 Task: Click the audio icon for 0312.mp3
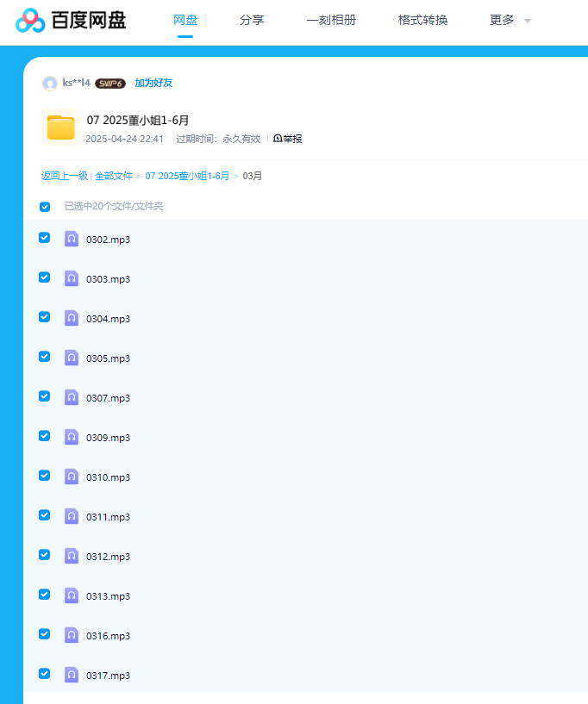(72, 556)
